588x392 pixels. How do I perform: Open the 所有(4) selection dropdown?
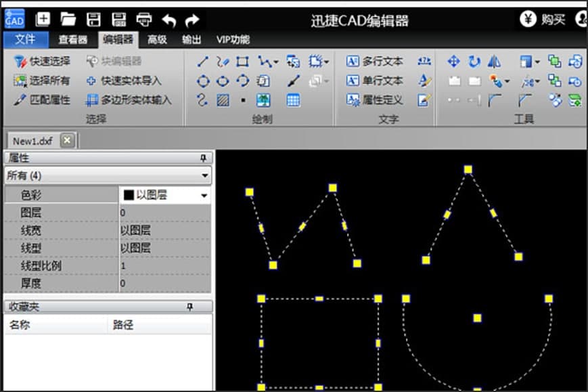pyautogui.click(x=204, y=175)
